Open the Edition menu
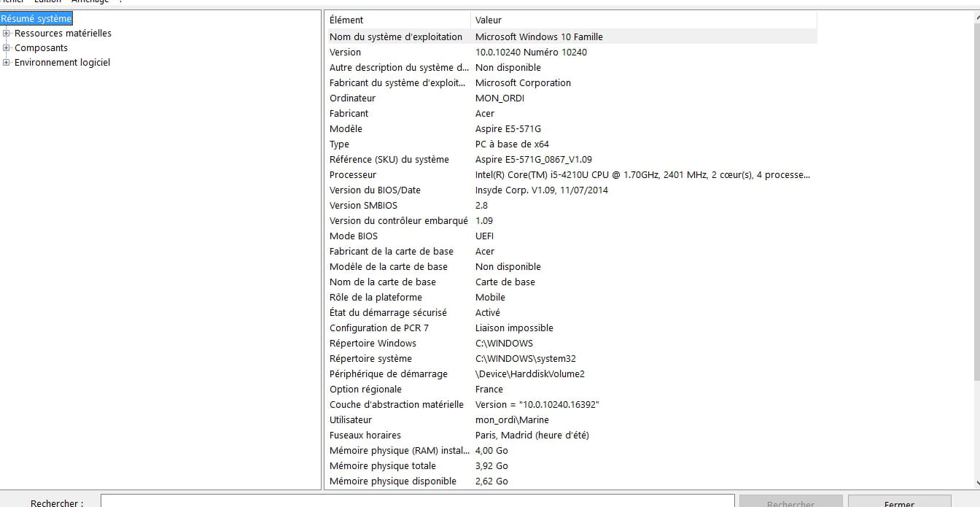The image size is (980, 507). click(x=48, y=1)
